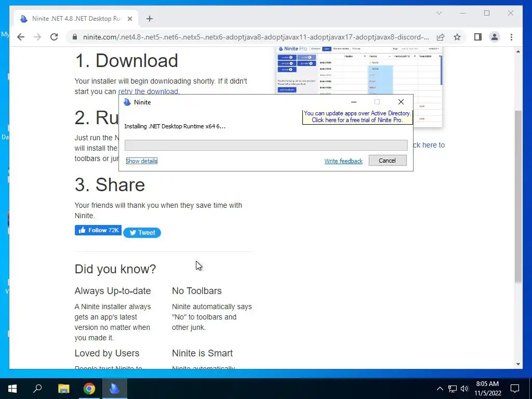The width and height of the screenshot is (532, 399).
Task: Bookmark this tab with the star icon
Action: click(x=457, y=37)
